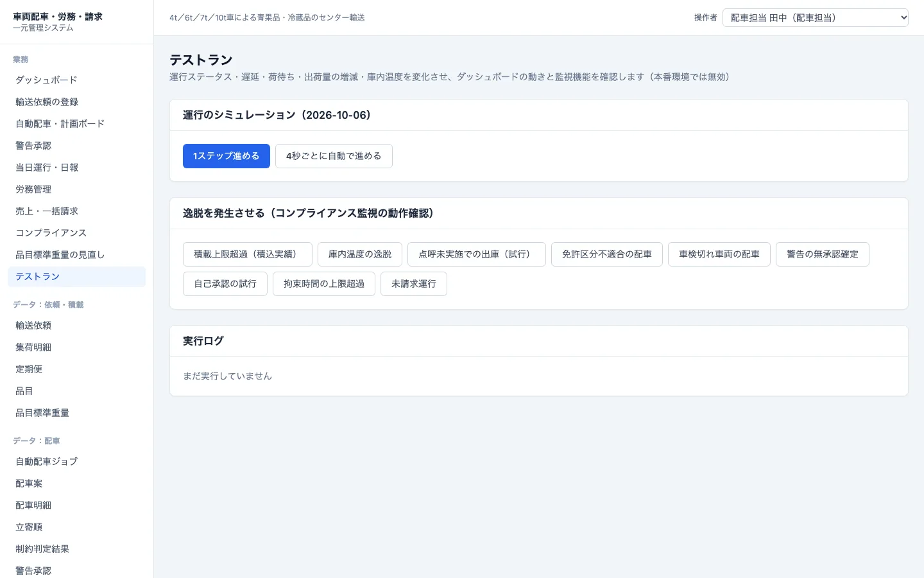The height and width of the screenshot is (578, 924).
Task: Click 拘束時間の上限超過 button
Action: tap(324, 284)
